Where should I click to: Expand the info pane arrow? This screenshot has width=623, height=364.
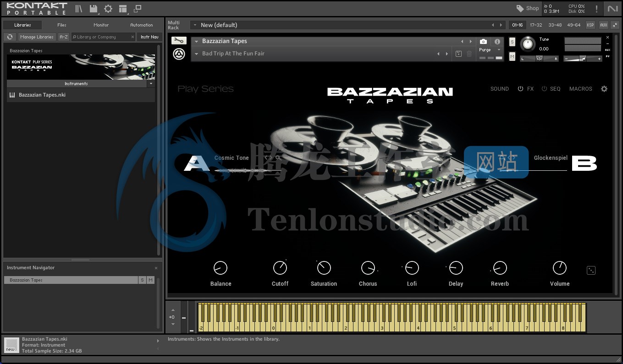(158, 341)
